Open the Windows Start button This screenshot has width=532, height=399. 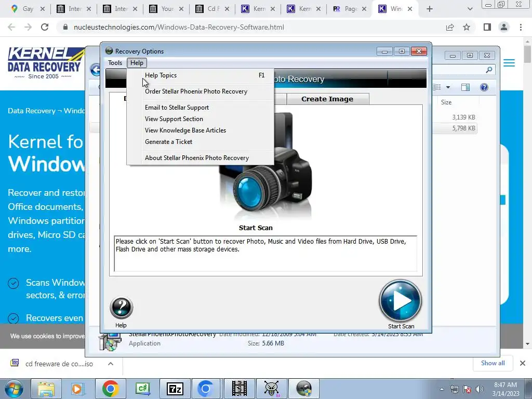point(14,389)
